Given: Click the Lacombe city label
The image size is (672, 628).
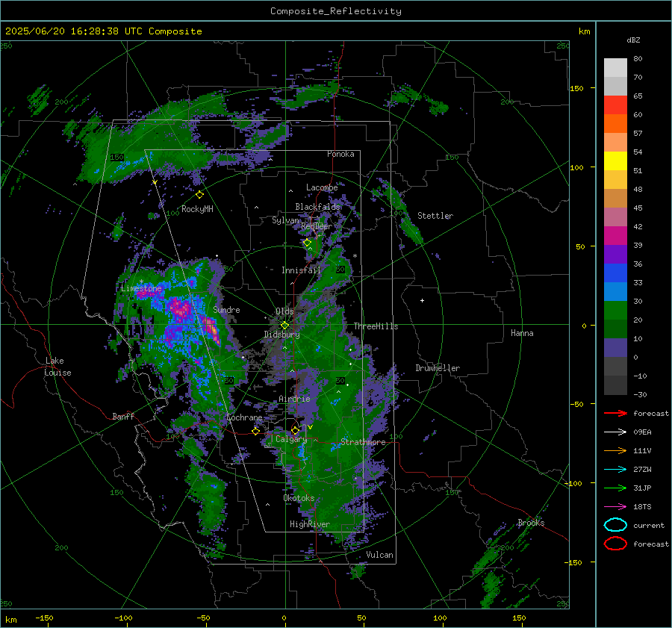Looking at the screenshot, I should (322, 187).
